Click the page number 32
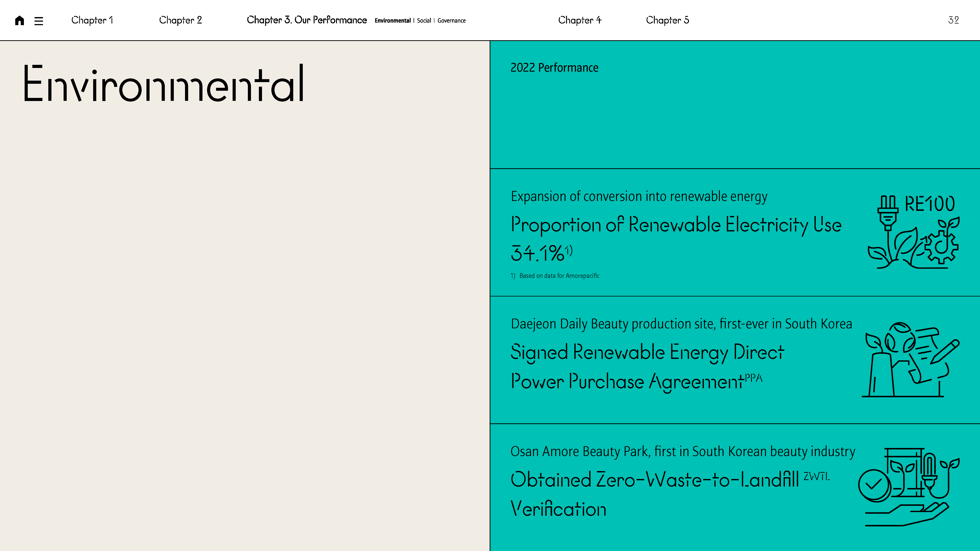The width and height of the screenshot is (980, 551). (x=953, y=20)
